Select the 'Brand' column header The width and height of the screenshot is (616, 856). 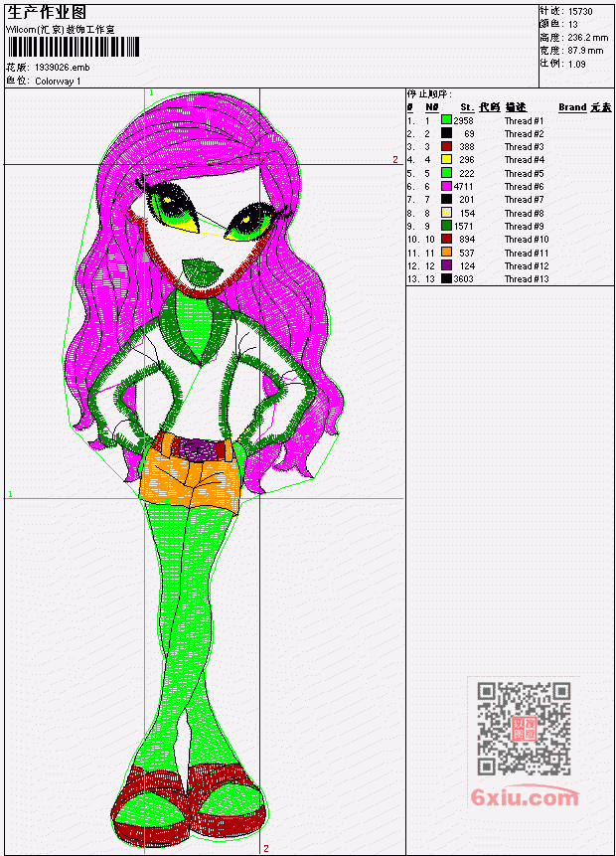(572, 107)
